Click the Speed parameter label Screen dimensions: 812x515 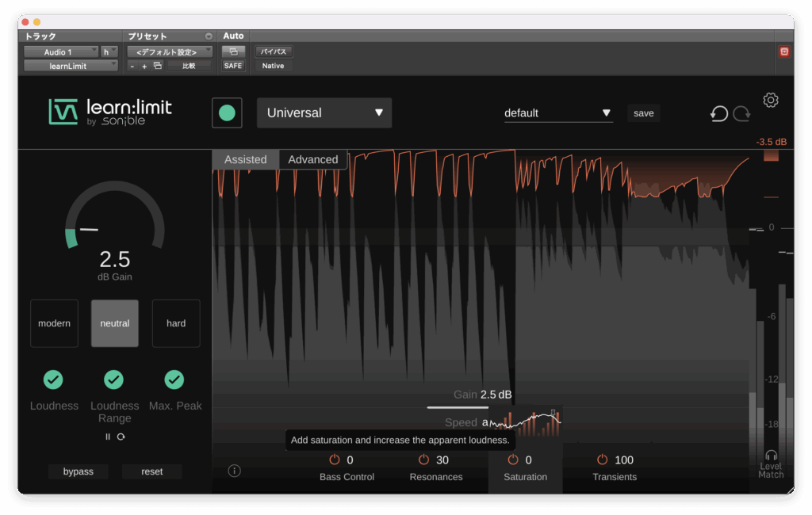click(x=461, y=422)
